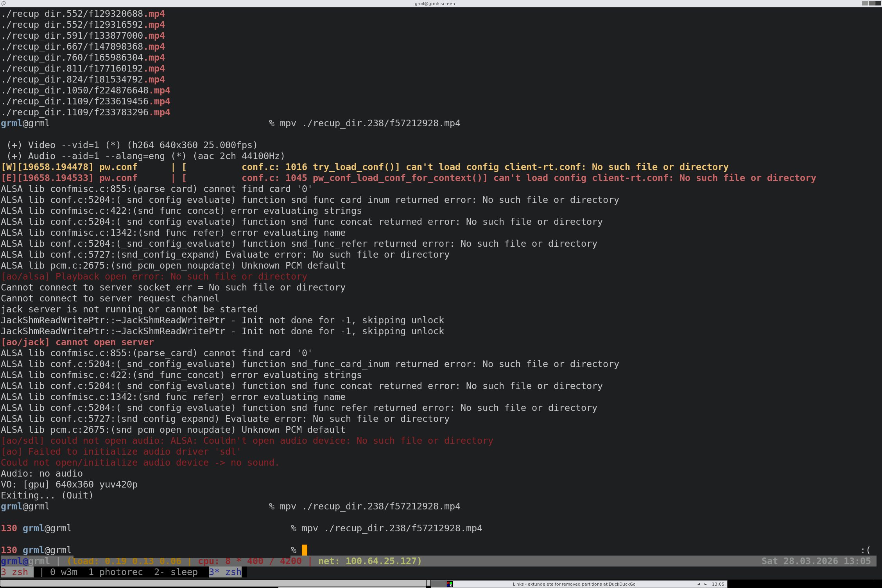Viewport: 882px width, 588px height.
Task: Click the colorful tray icon in taskbar
Action: tap(450, 584)
